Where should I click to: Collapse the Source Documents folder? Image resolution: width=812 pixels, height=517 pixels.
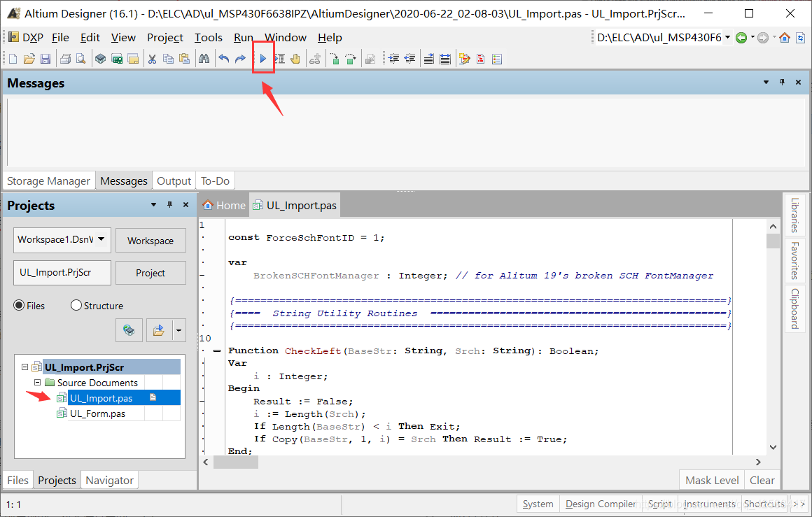click(x=37, y=383)
